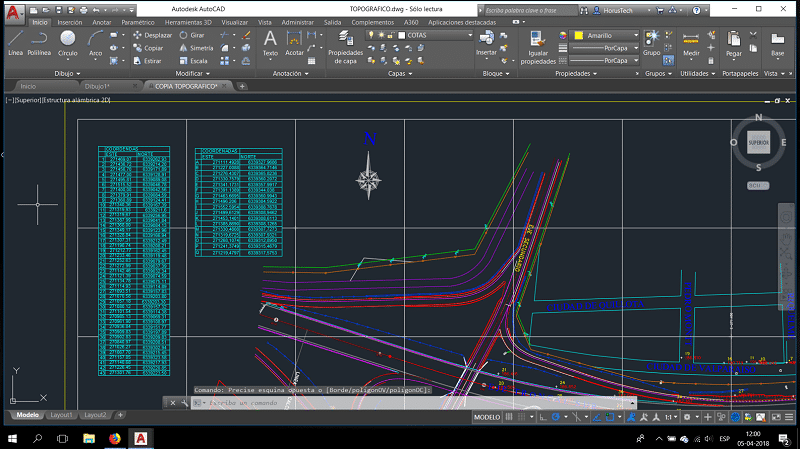Click the Pegar clipboard tool

point(734,43)
